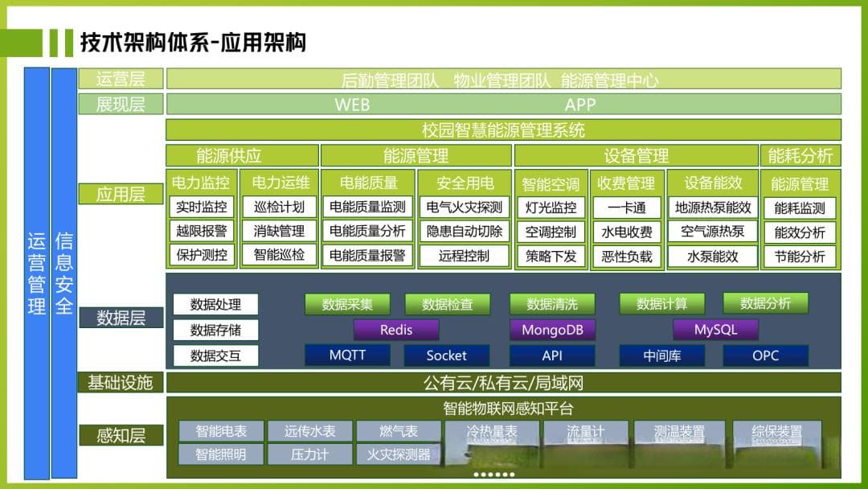Click the 智能电表 sensor box
The height and width of the screenshot is (489, 868).
tap(221, 431)
